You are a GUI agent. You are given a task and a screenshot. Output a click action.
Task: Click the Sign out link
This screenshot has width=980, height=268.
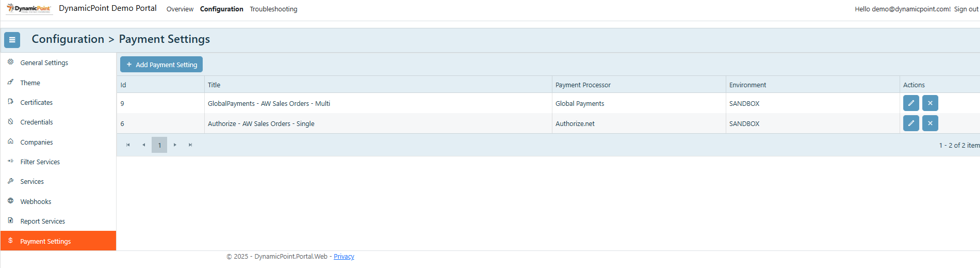pos(966,9)
